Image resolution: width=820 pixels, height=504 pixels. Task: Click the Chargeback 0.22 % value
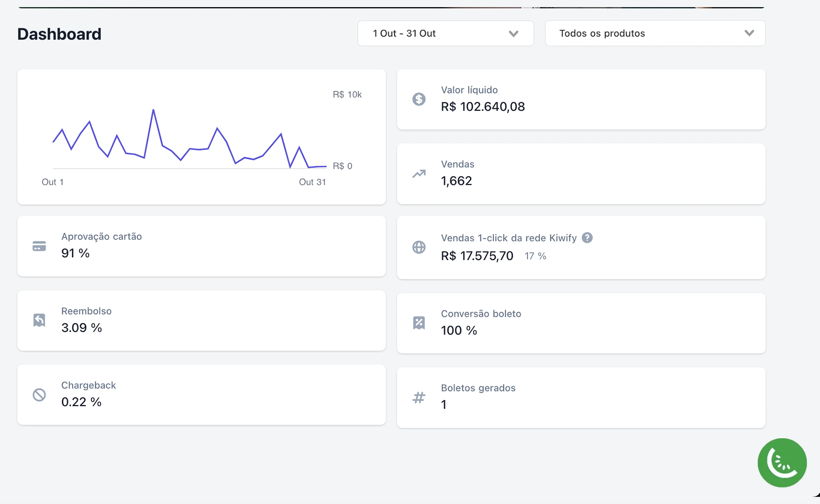pyautogui.click(x=81, y=402)
